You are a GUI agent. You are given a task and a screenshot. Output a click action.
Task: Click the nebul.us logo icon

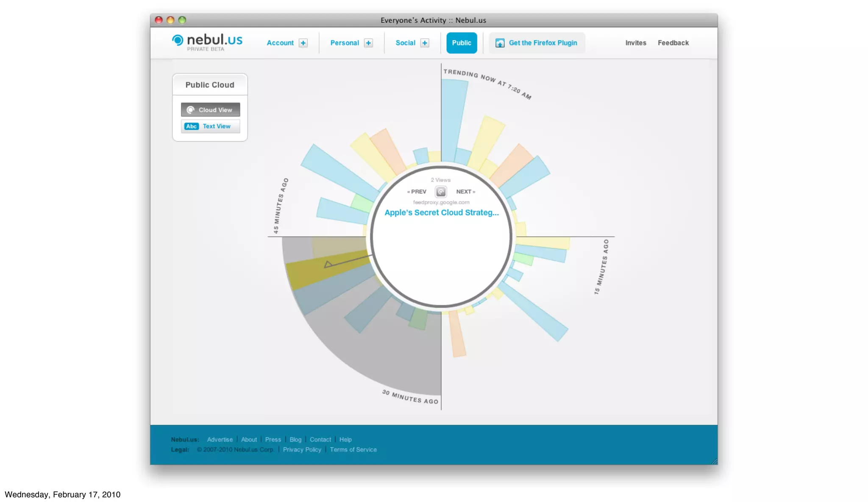[x=178, y=40]
